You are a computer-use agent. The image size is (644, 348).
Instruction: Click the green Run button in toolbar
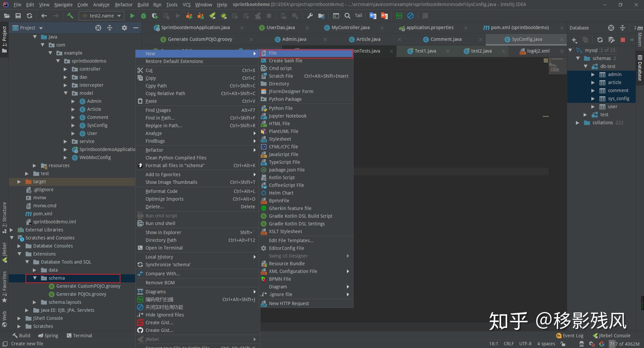point(132,16)
